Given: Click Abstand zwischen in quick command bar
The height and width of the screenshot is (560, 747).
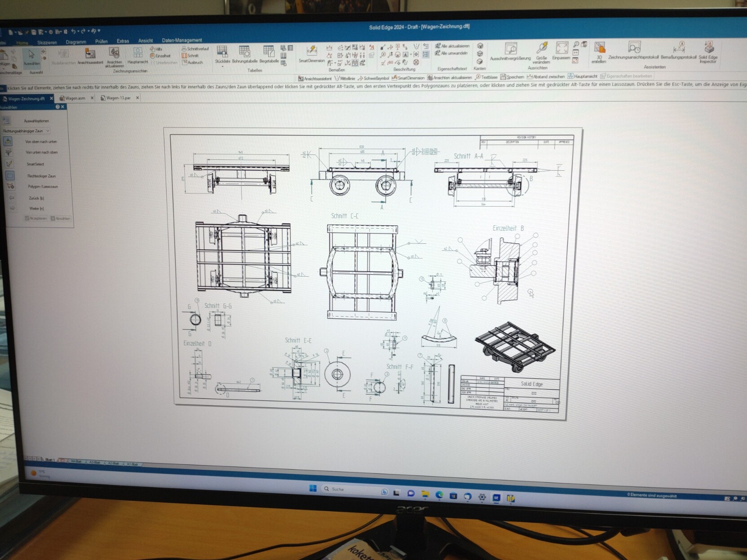Looking at the screenshot, I should click(x=546, y=76).
